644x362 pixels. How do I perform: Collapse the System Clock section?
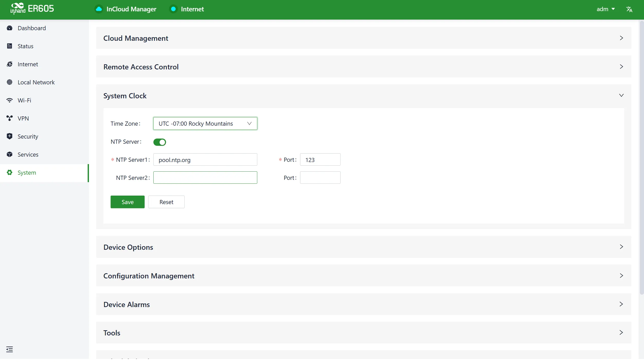point(364,96)
